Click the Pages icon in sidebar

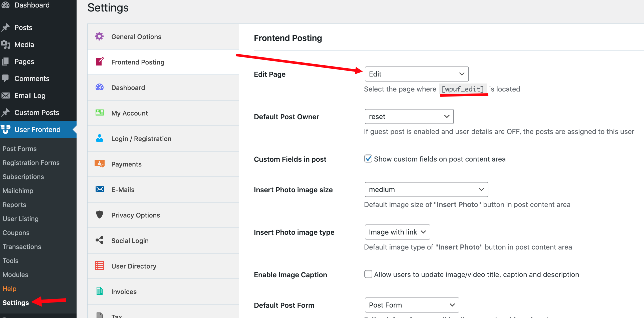coord(6,61)
